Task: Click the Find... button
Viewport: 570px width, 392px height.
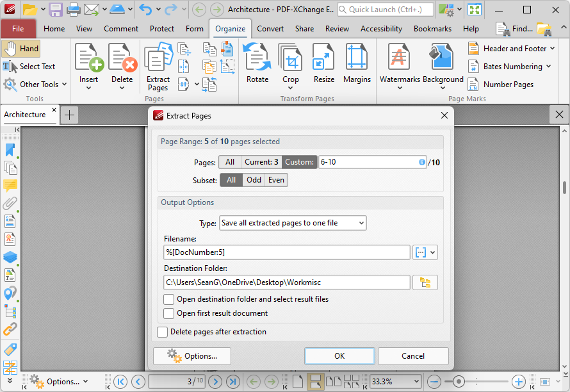Action: point(514,29)
